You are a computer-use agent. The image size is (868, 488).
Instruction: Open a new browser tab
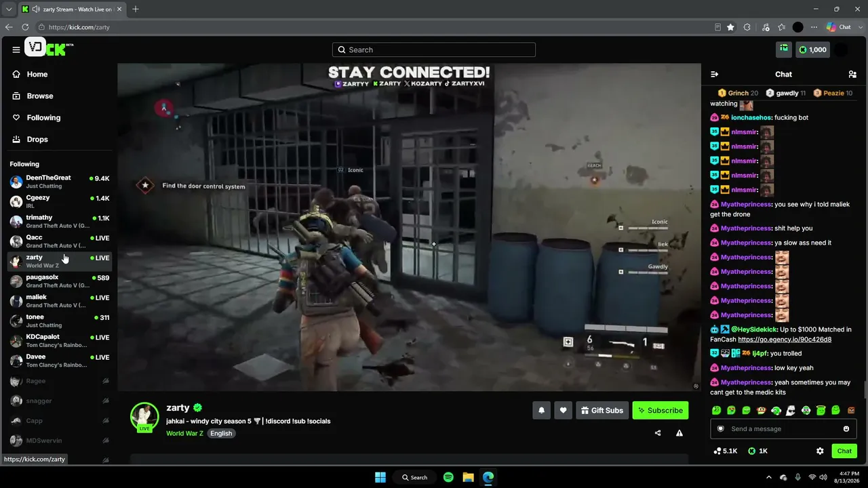coord(136,9)
